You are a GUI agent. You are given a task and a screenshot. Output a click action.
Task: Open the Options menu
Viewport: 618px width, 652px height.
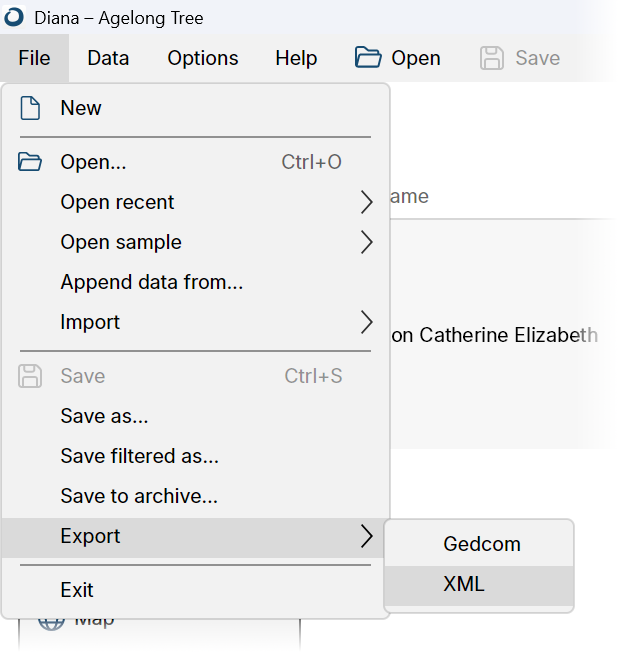click(203, 58)
